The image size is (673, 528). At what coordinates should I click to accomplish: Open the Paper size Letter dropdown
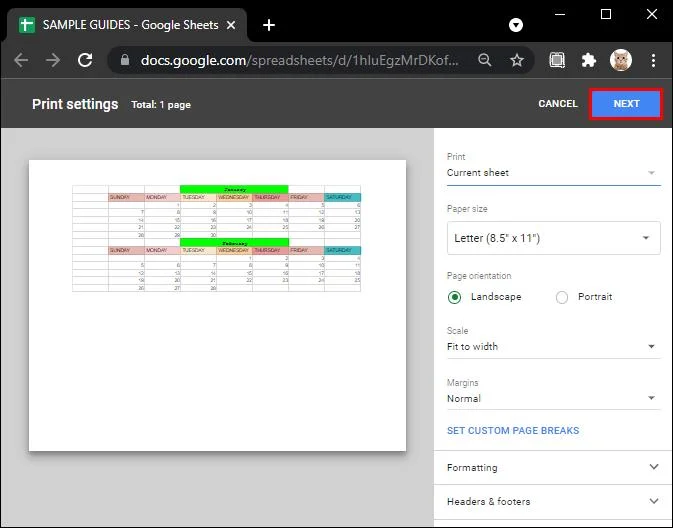(x=553, y=238)
